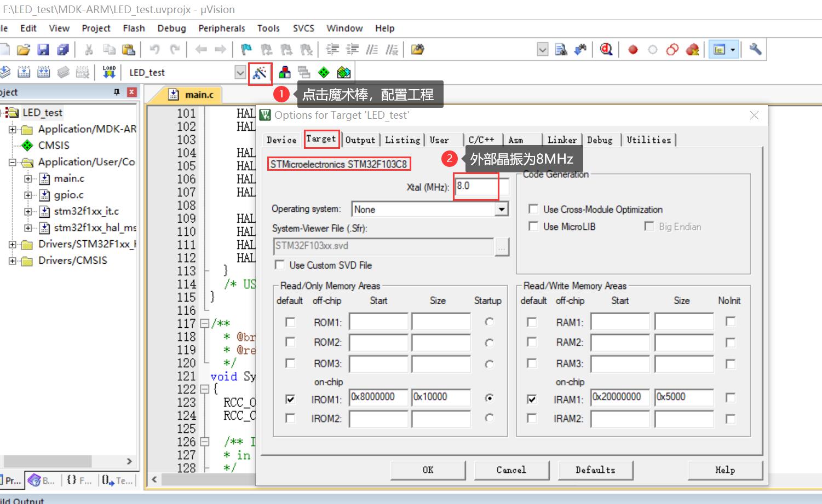Image resolution: width=822 pixels, height=504 pixels.
Task: Start debug session with magnifier d icon
Action: 606,50
